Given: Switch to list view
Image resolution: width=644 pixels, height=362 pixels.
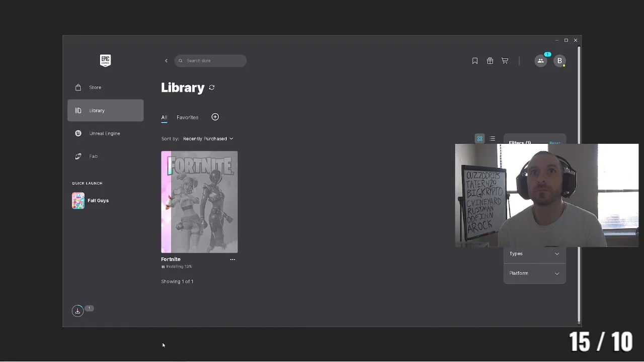Looking at the screenshot, I should 492,139.
